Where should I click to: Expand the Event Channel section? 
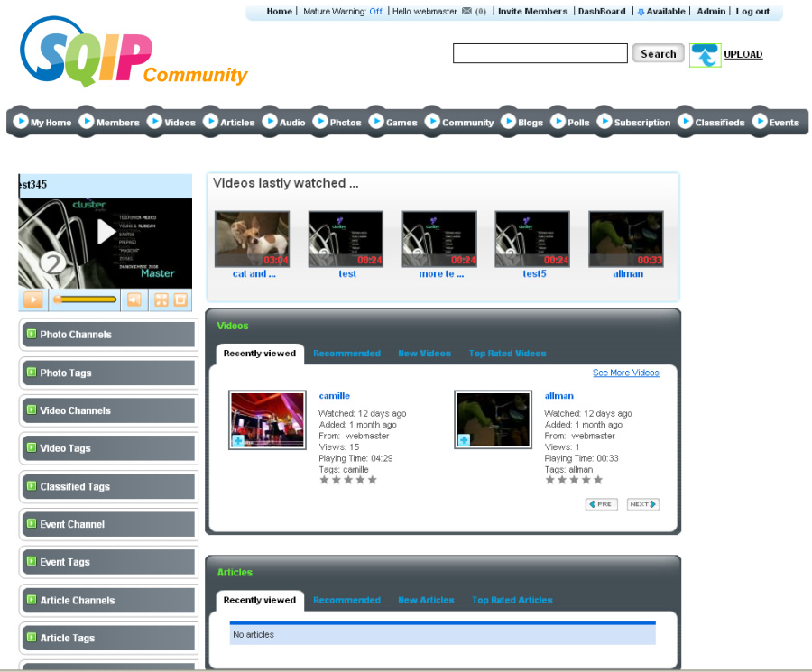(x=32, y=523)
